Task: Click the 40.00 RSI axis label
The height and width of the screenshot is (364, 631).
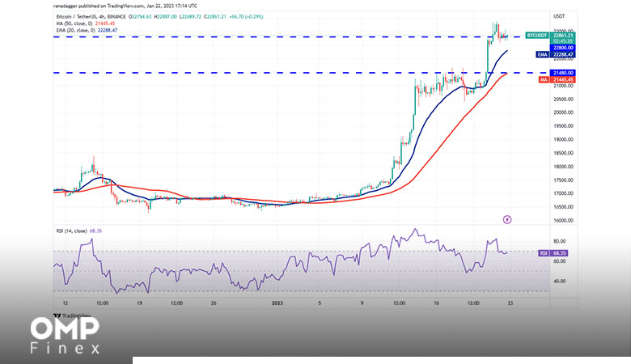Action: (x=560, y=281)
